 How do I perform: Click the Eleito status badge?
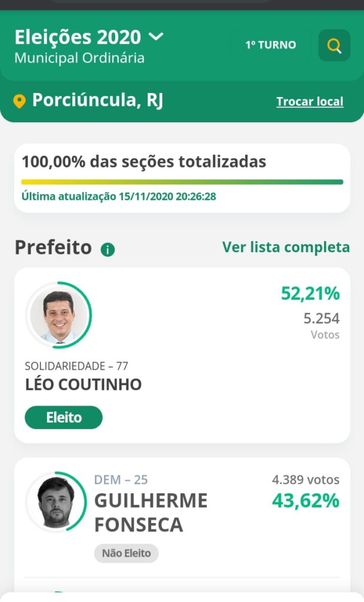(64, 417)
